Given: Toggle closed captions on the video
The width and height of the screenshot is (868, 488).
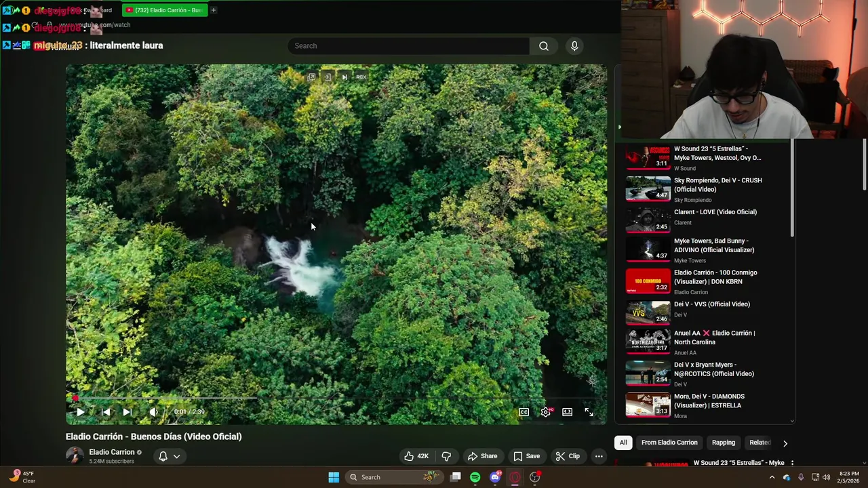Looking at the screenshot, I should click(524, 411).
